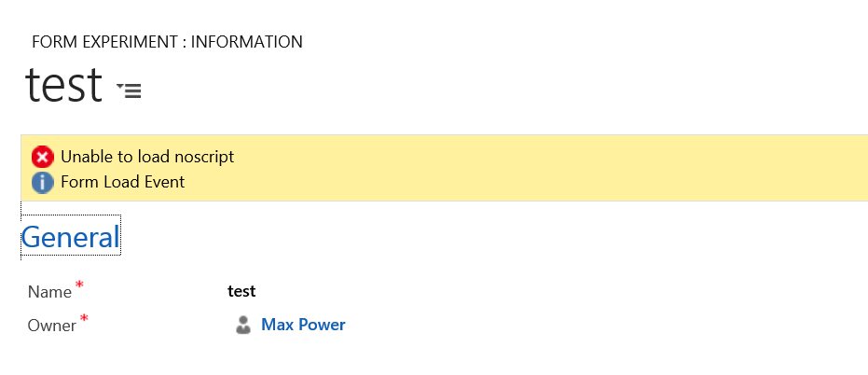
Task: Click the red asterisk next to Name
Action: tap(79, 285)
